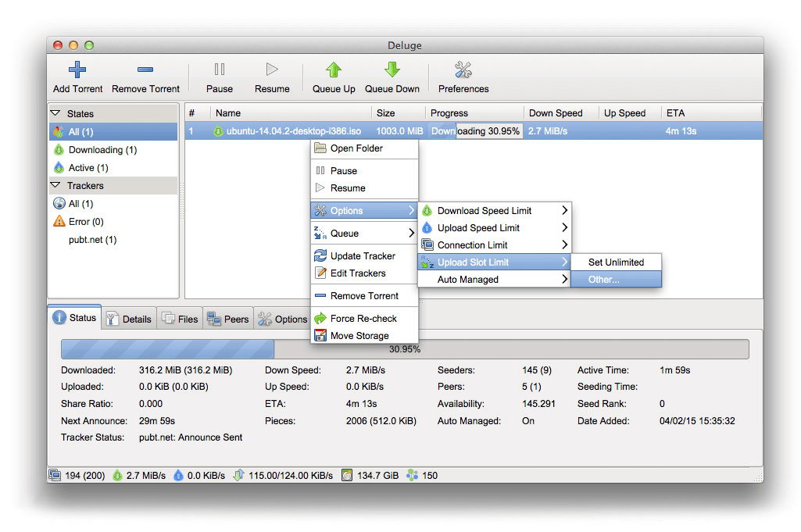Open the Upload Slot Limit submenu
Screen dimensions: 801x532
494,262
